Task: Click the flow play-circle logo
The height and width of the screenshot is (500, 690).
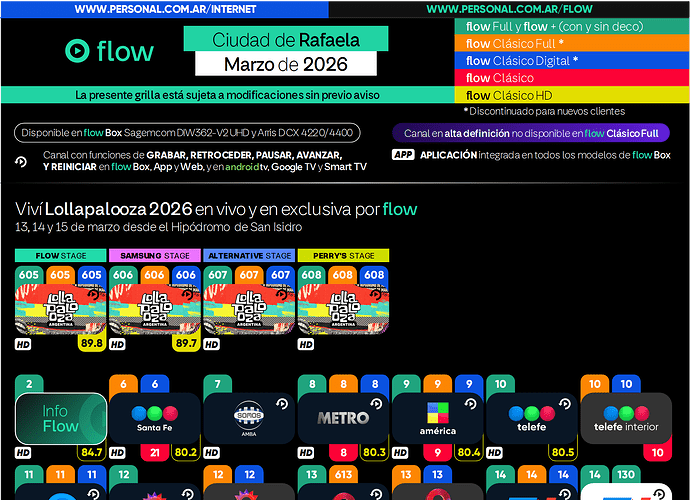Action: pos(77,51)
